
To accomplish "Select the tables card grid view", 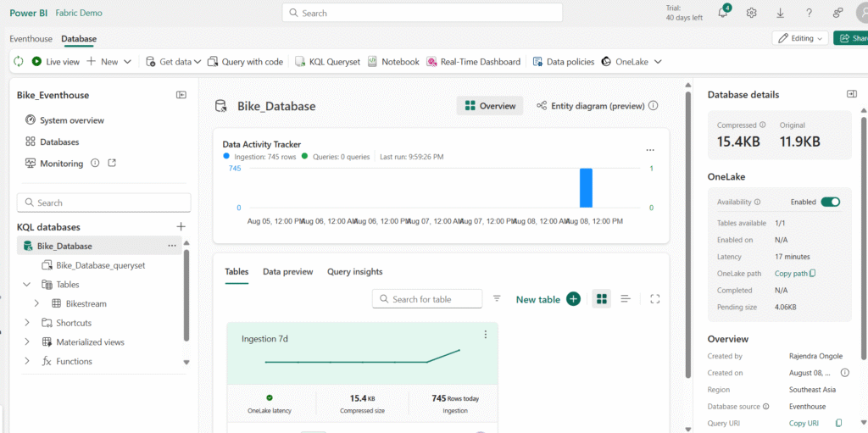I will 602,299.
